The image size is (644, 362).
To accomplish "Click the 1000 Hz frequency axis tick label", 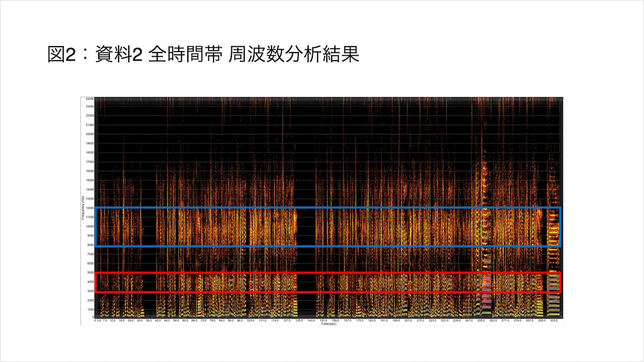I will pyautogui.click(x=90, y=309).
